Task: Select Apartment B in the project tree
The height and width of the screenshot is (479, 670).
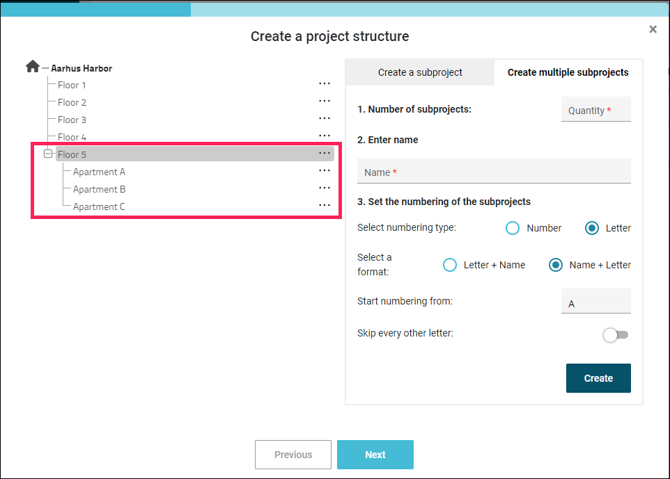Action: (x=99, y=189)
